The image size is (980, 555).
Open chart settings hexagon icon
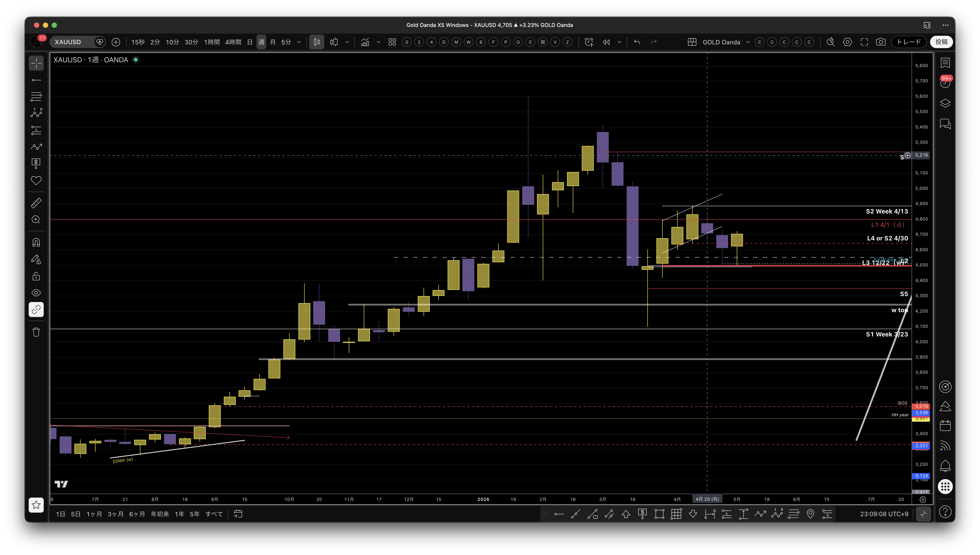847,42
